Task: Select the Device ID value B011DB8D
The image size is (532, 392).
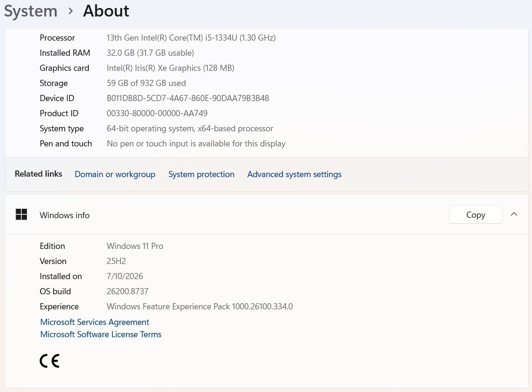Action: point(187,98)
